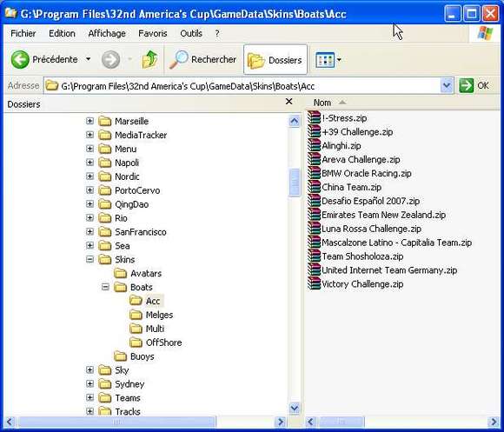Select Emirates Team New Zealand.zip icon
The width and height of the screenshot is (504, 432).
314,215
